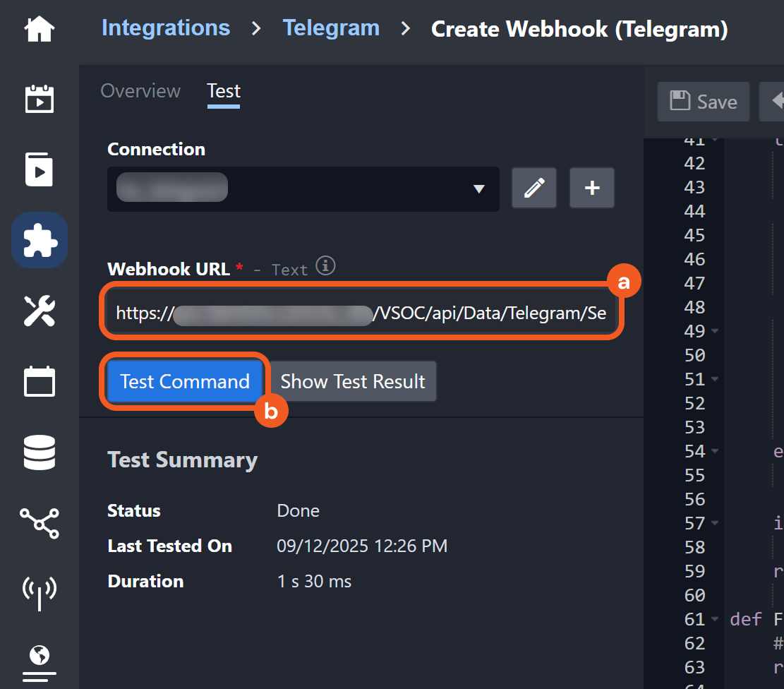Add a new connection with plus button

click(592, 188)
